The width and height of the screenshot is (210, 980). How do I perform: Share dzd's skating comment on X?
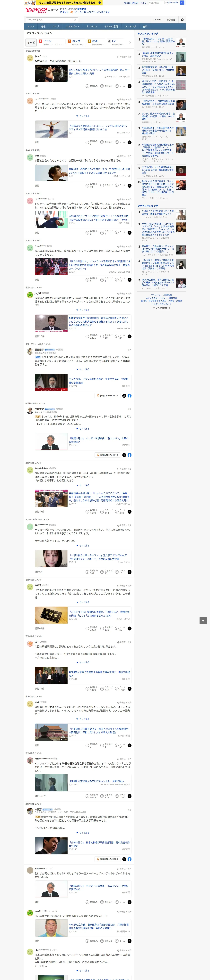click(x=130, y=142)
